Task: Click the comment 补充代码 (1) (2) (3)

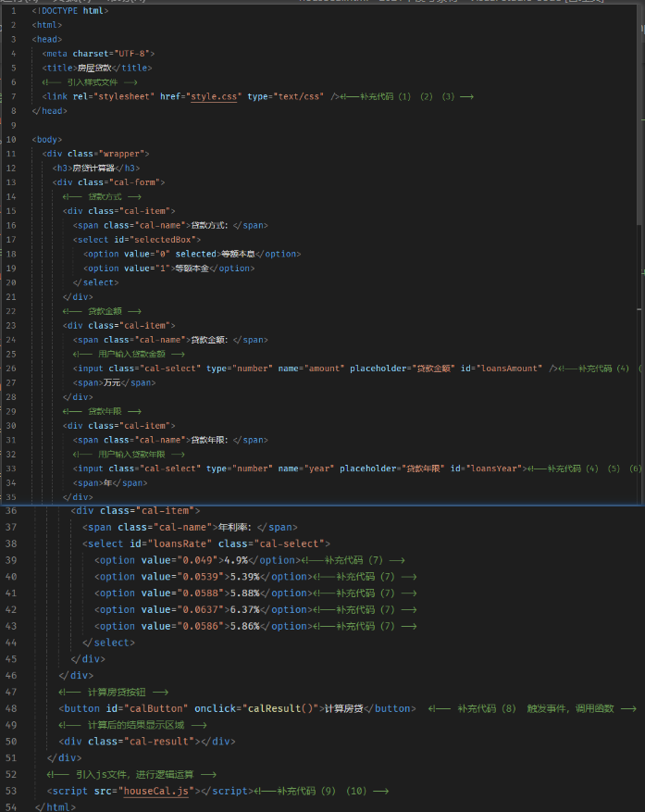Action: pos(407,97)
